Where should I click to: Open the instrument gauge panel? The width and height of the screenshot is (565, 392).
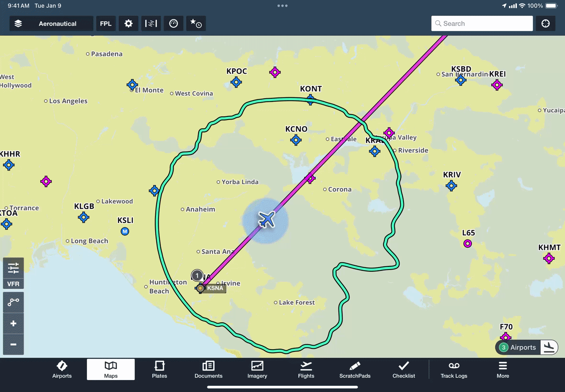(173, 24)
